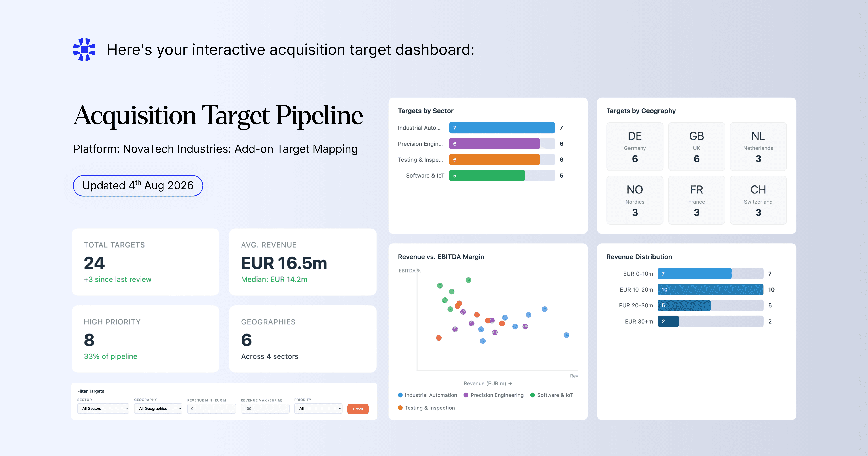Select the CH Switzerland geography tile
This screenshot has height=456, width=868.
tap(758, 200)
